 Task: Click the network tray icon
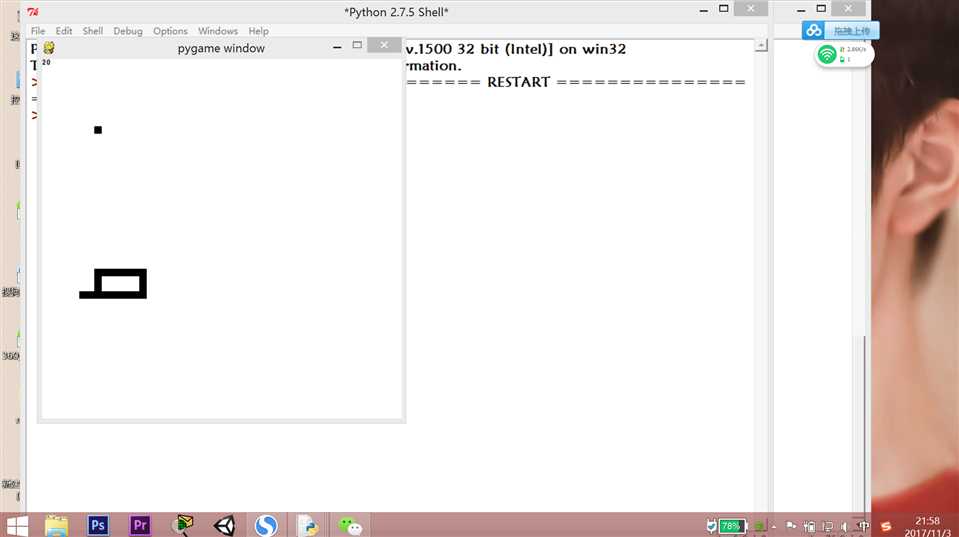pos(828,526)
